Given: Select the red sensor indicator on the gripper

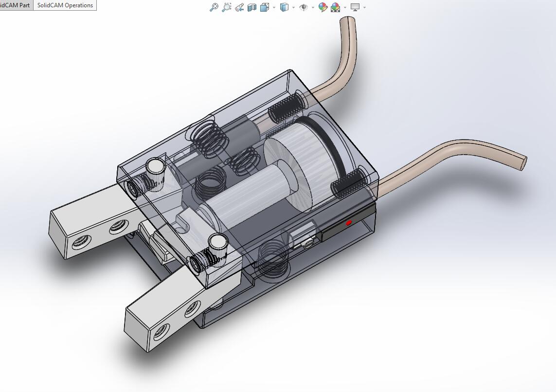Looking at the screenshot, I should click(x=349, y=223).
